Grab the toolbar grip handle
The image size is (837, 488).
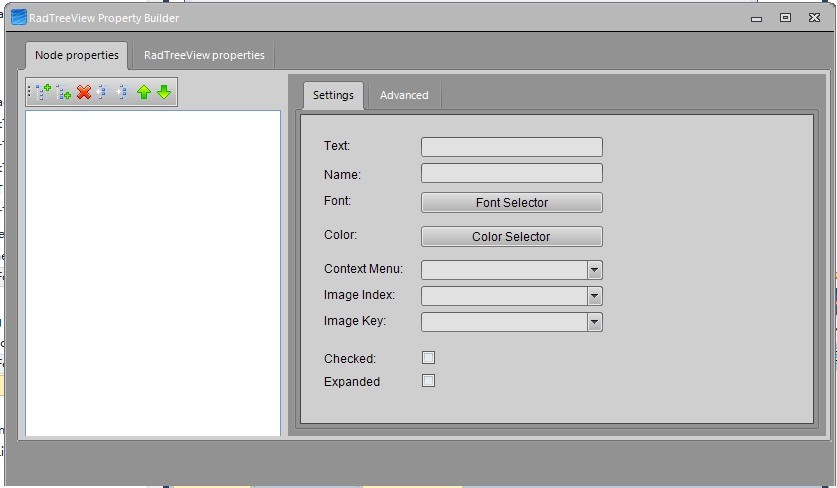29,92
